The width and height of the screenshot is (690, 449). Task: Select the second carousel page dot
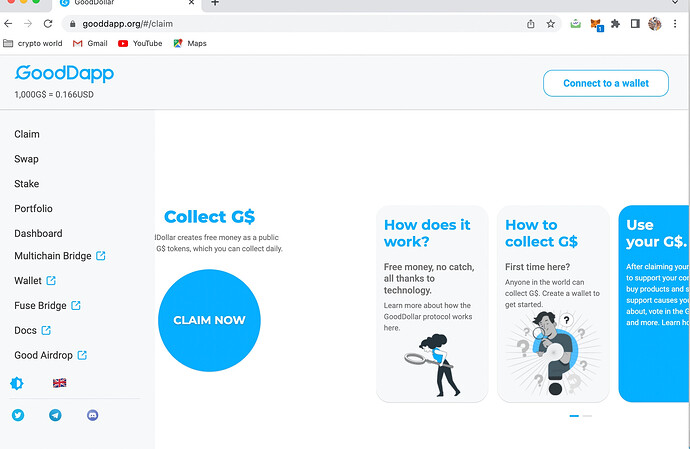click(587, 416)
